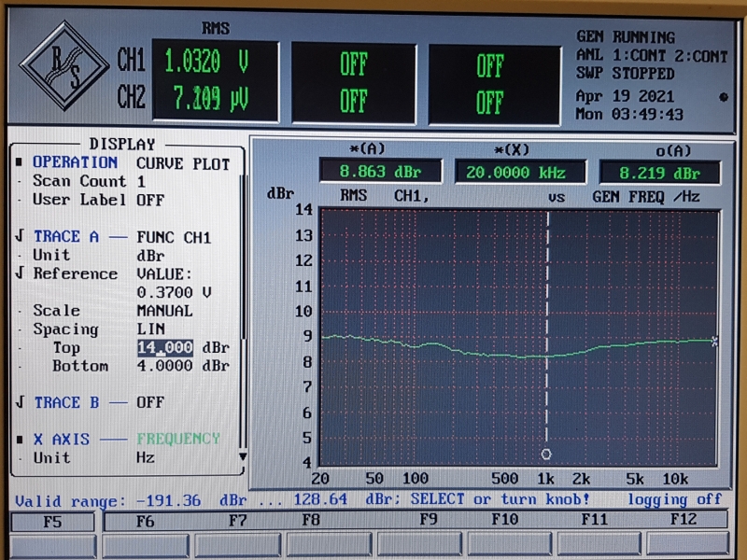Image resolution: width=747 pixels, height=560 pixels.
Task: Click the Valid range -191.36 dBr message
Action: [303, 500]
